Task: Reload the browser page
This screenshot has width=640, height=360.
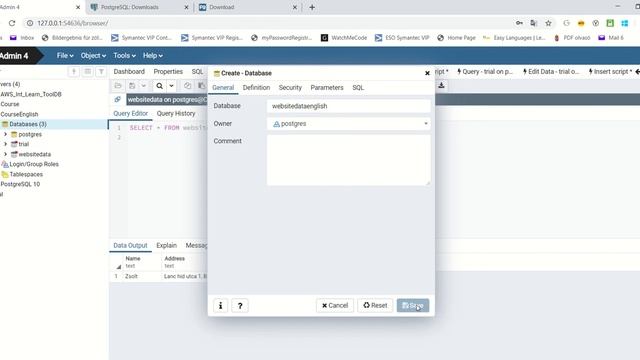Action: [12, 23]
